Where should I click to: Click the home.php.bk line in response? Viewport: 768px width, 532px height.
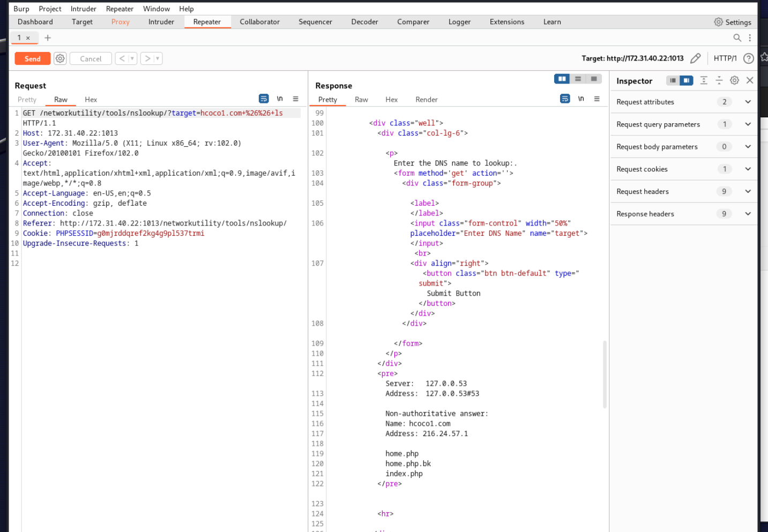(x=408, y=464)
